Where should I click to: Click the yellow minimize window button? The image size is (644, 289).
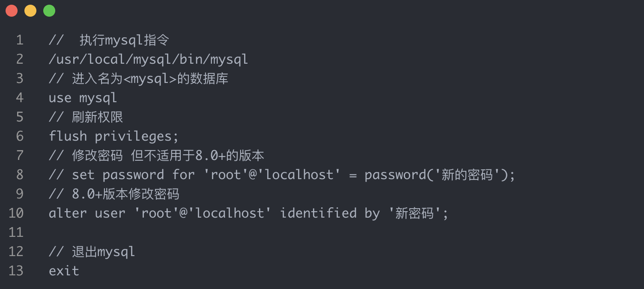pos(30,11)
